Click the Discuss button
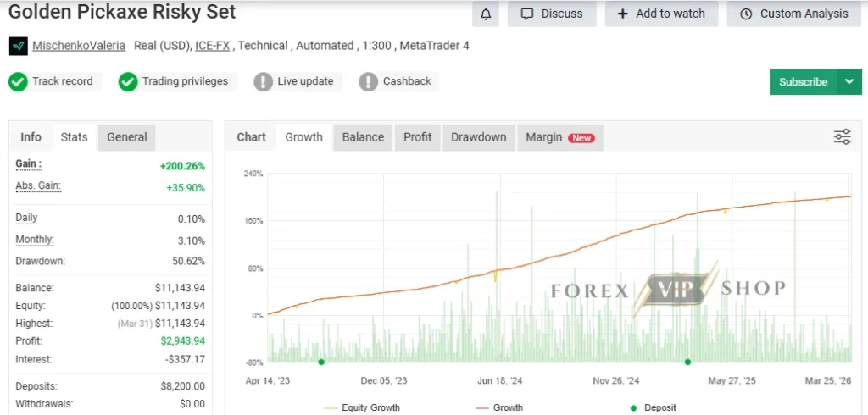868x415 pixels. tap(552, 14)
